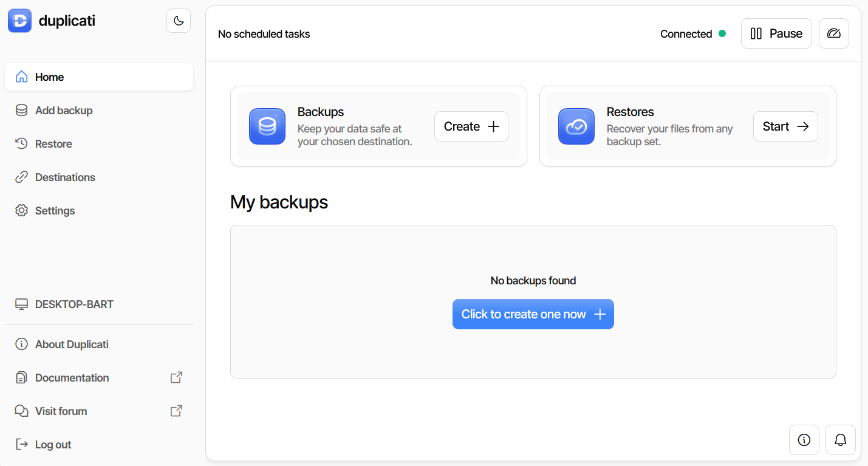Click the blue Backups database icon

(x=267, y=126)
